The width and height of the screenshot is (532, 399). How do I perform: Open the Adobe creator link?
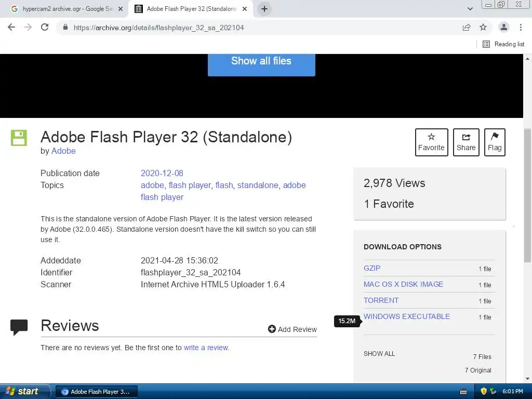63,151
